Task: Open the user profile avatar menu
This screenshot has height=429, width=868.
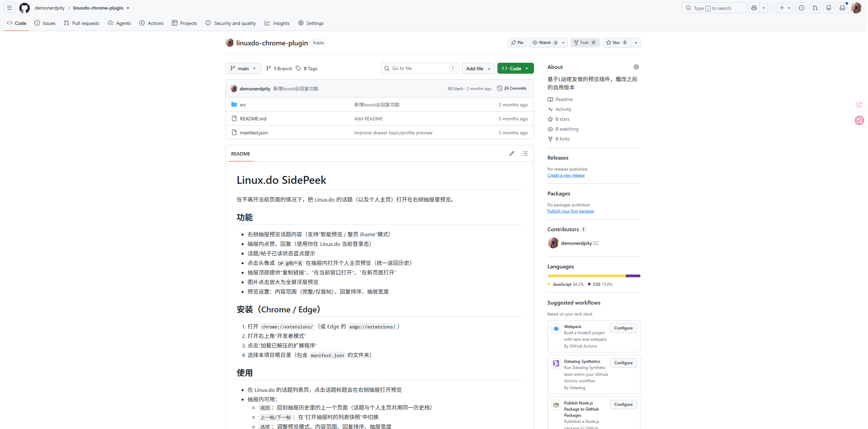Action: coord(856,8)
